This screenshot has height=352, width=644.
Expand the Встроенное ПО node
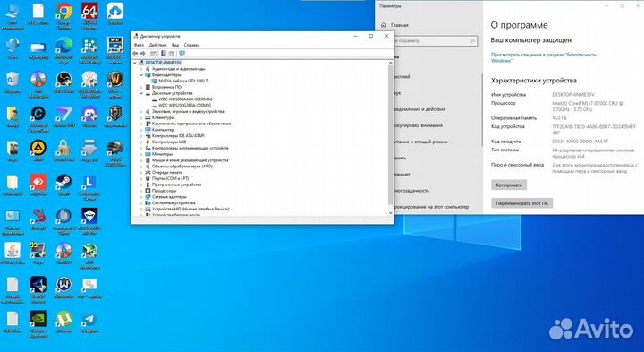(141, 87)
